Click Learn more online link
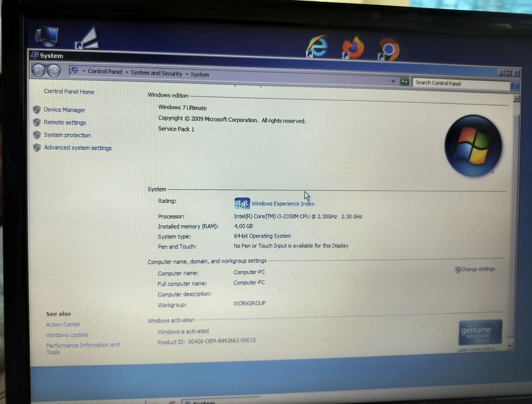 tap(478, 349)
